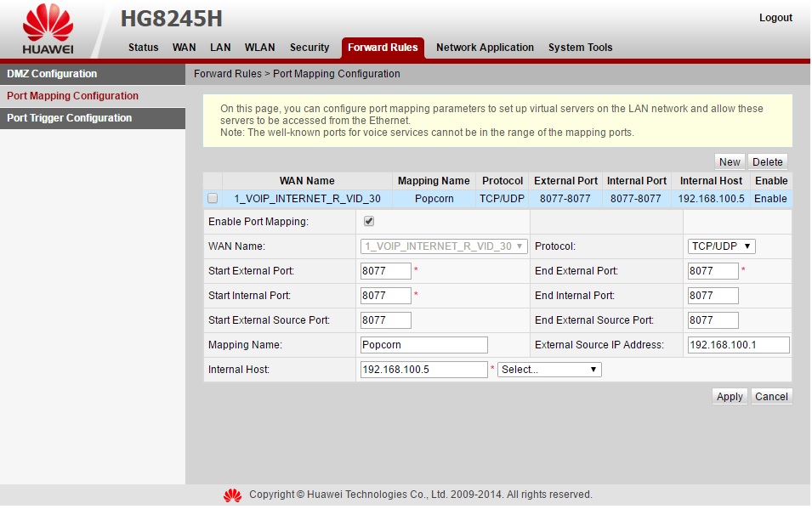The width and height of the screenshot is (812, 509).
Task: Focus the Start External Port field
Action: pos(386,271)
